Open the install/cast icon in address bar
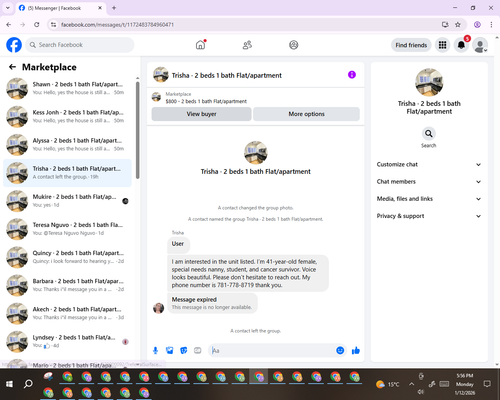Screen dimensions: 500x400 [x=445, y=24]
